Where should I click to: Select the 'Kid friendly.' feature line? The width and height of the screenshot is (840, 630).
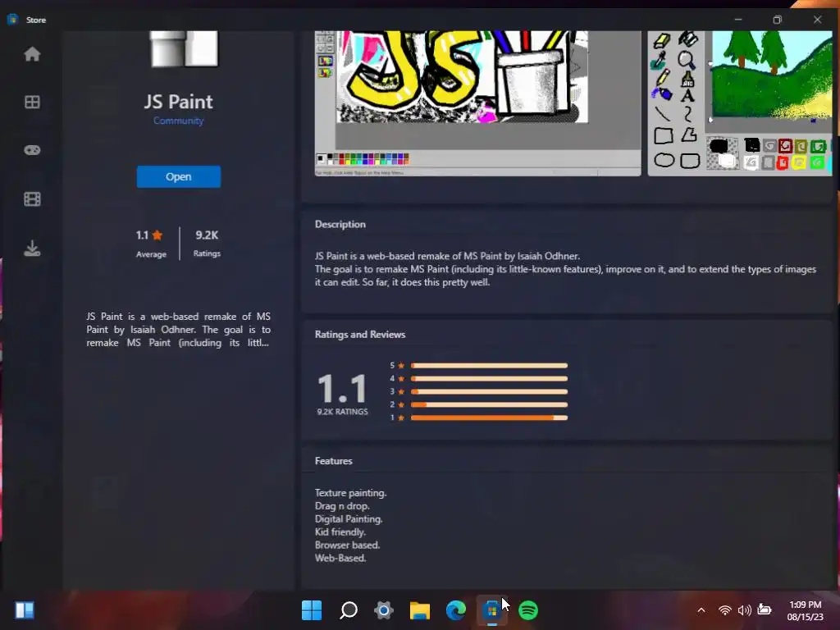click(340, 532)
